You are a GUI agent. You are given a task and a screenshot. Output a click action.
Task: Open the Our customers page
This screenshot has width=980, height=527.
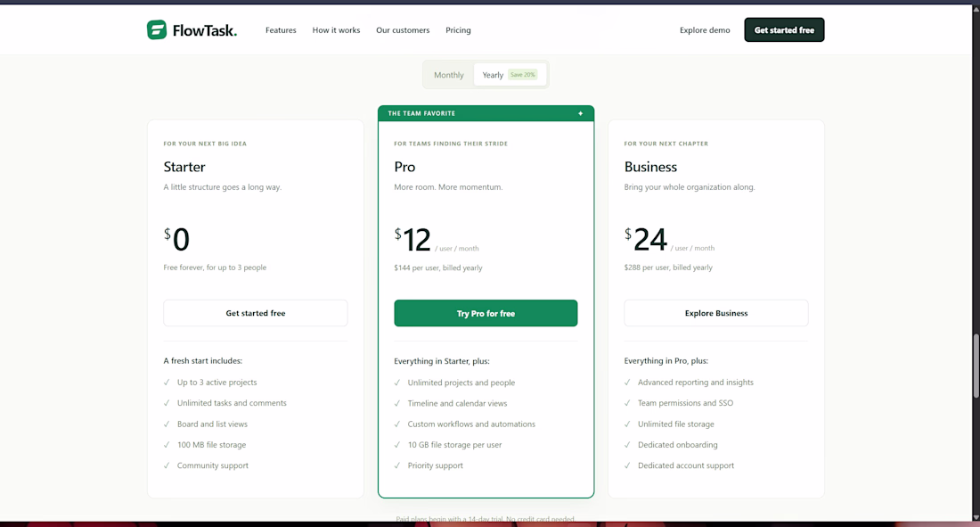pyautogui.click(x=403, y=30)
